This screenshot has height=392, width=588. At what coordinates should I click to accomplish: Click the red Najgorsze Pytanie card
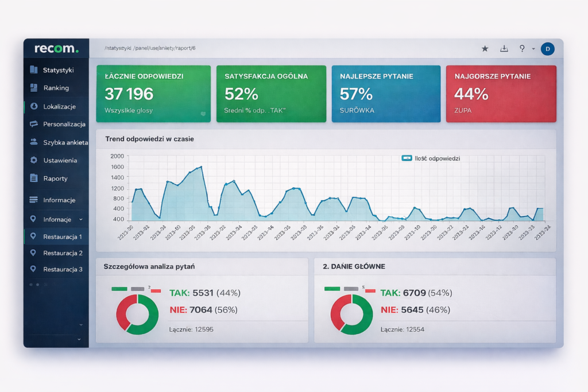pyautogui.click(x=501, y=94)
